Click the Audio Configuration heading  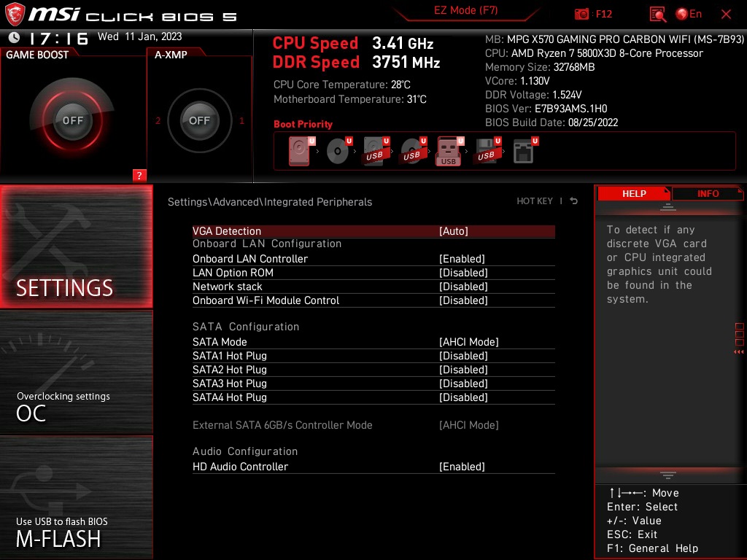[x=245, y=451]
